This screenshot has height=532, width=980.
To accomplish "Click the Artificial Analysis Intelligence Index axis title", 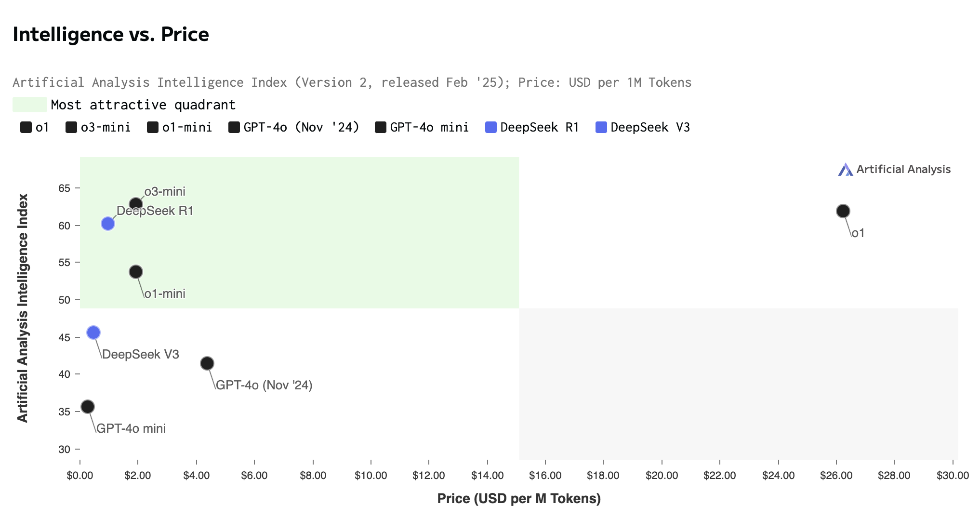I will click(x=23, y=308).
